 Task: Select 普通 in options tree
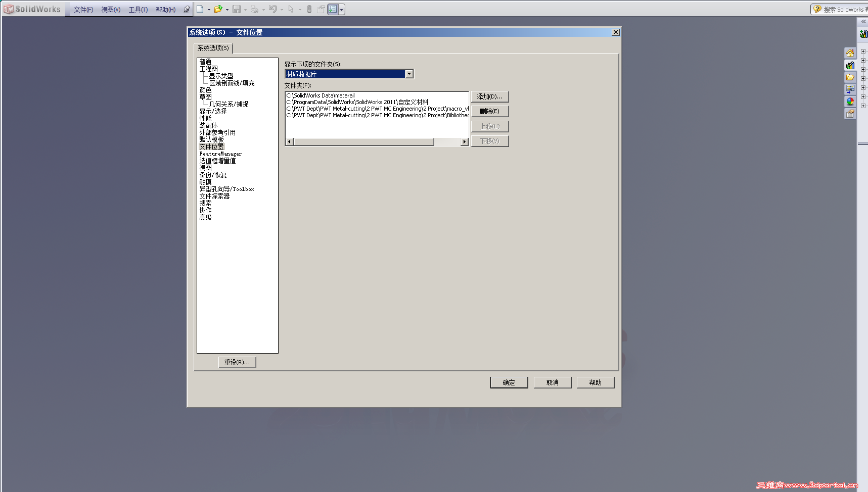pyautogui.click(x=205, y=62)
